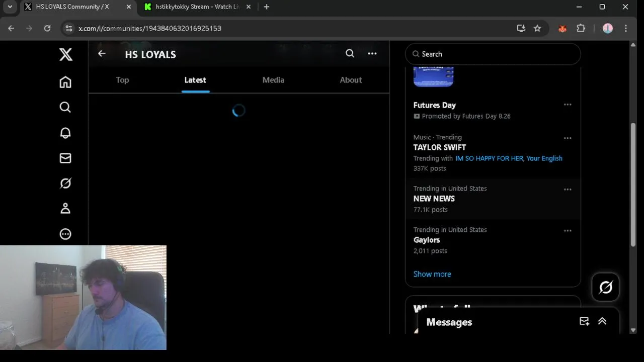644x362 pixels.
Task: Click the Messages drawer title
Action: point(449,322)
